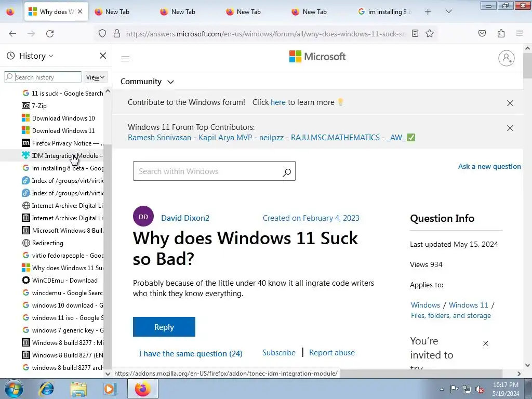Show hidden tray icons arrow
This screenshot has height=399, width=532.
(442, 389)
